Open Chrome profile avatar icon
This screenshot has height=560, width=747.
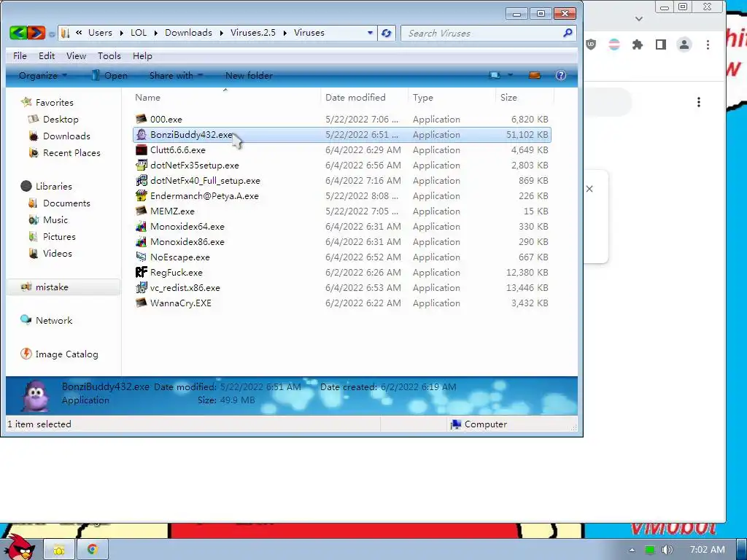coord(684,44)
